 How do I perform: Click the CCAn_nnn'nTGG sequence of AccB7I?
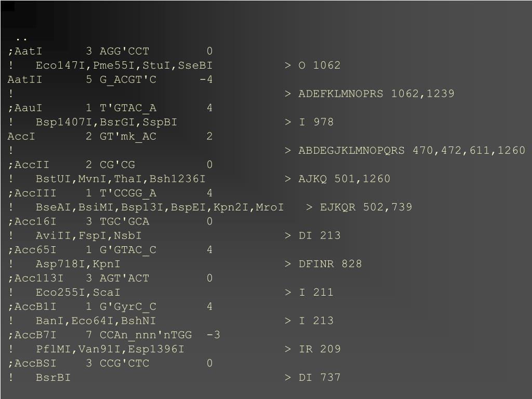tap(146, 335)
